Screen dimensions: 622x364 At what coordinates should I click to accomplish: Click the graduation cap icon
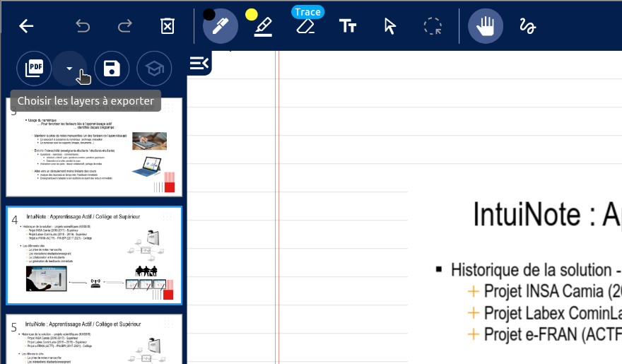click(154, 69)
